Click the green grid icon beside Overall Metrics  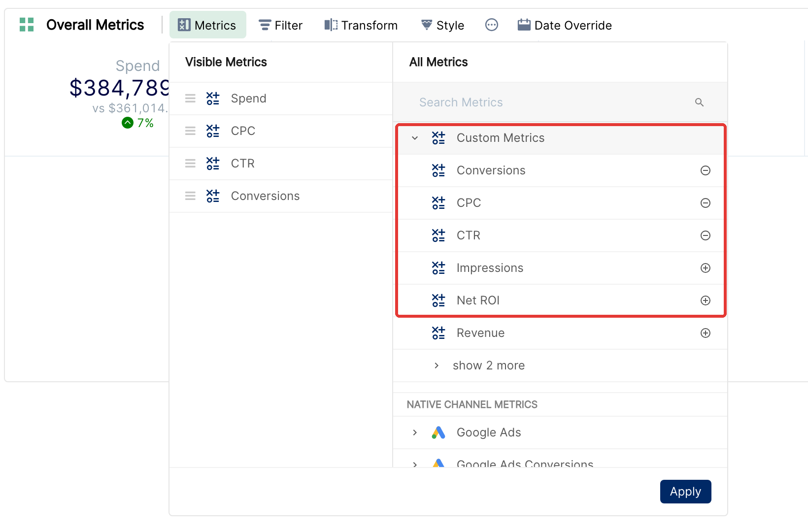pyautogui.click(x=27, y=25)
